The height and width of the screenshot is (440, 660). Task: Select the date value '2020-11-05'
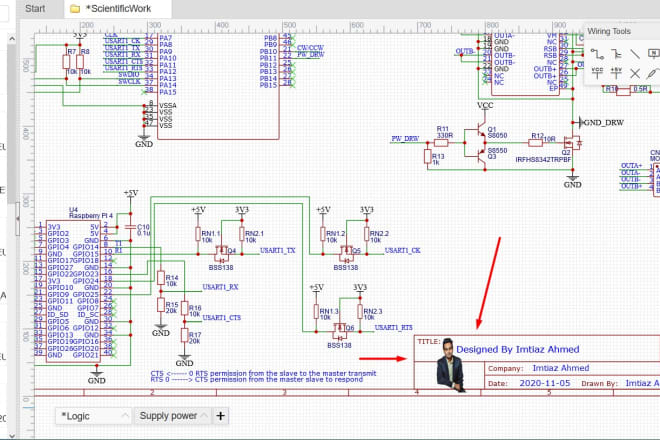[x=545, y=383]
